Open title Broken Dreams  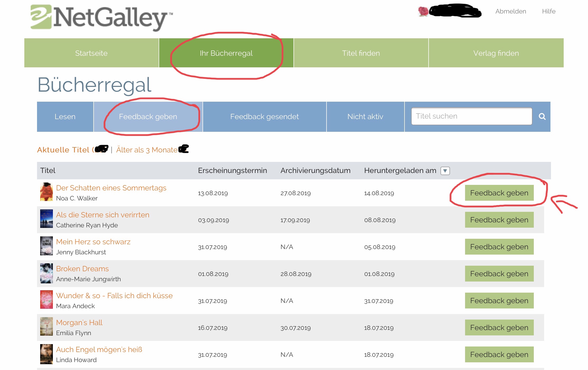click(x=82, y=269)
